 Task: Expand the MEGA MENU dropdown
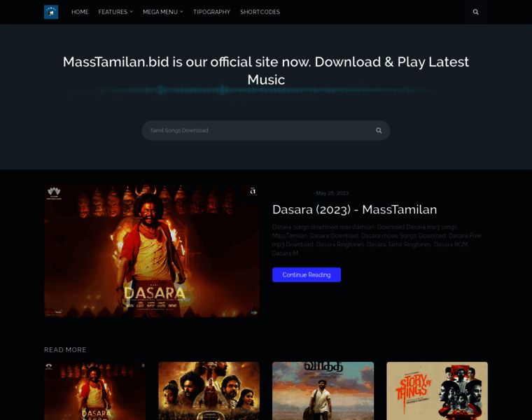(x=163, y=12)
